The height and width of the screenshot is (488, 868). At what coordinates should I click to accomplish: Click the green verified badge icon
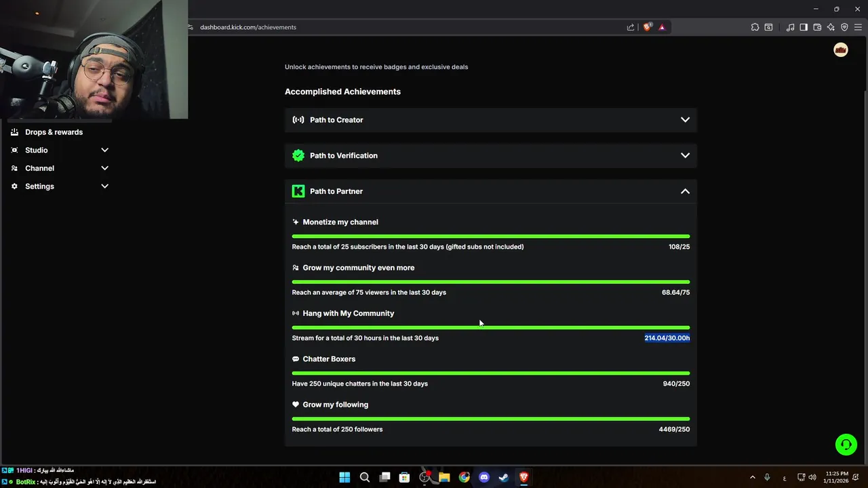click(x=298, y=155)
